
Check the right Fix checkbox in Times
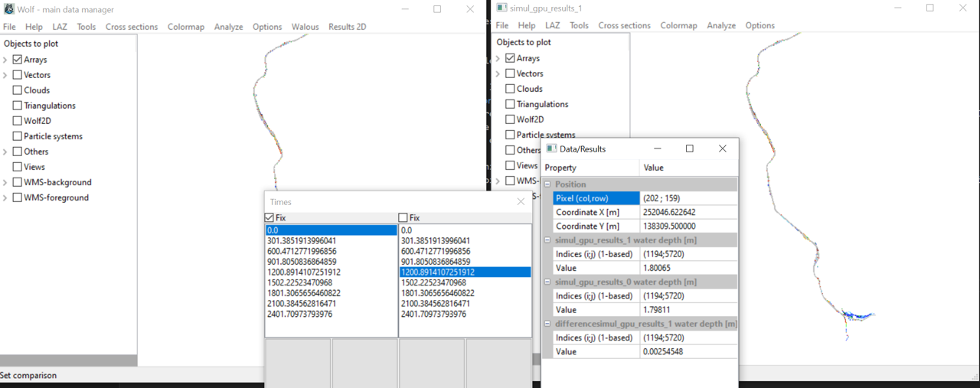[403, 218]
